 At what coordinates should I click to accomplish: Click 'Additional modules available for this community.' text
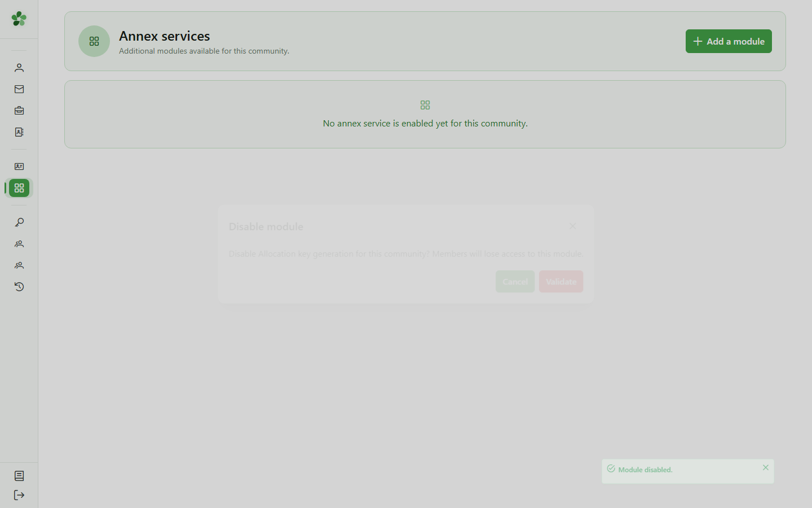click(204, 51)
